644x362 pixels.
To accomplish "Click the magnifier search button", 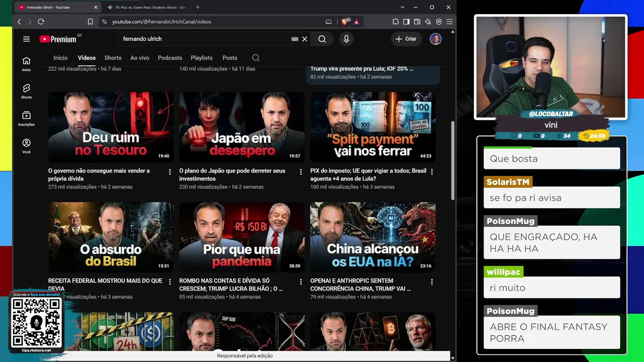I will click(x=322, y=39).
